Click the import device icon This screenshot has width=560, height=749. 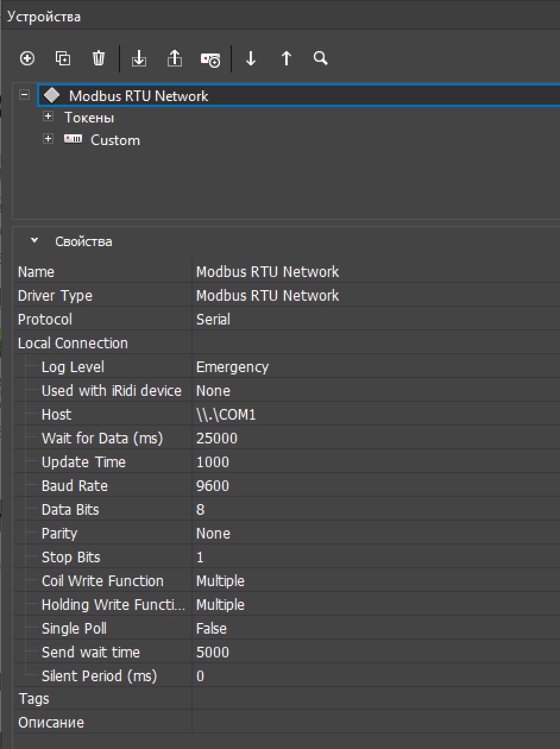tap(139, 58)
